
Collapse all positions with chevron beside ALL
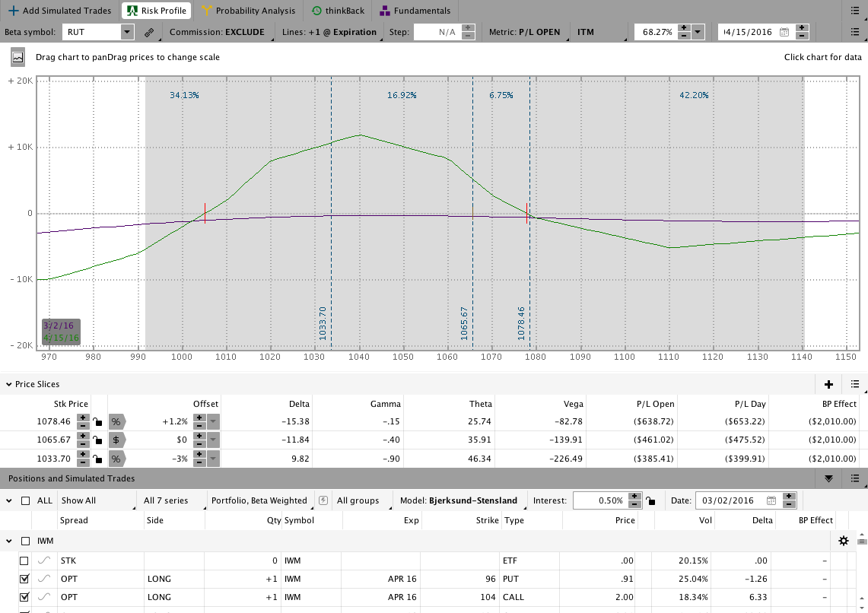pos(9,500)
